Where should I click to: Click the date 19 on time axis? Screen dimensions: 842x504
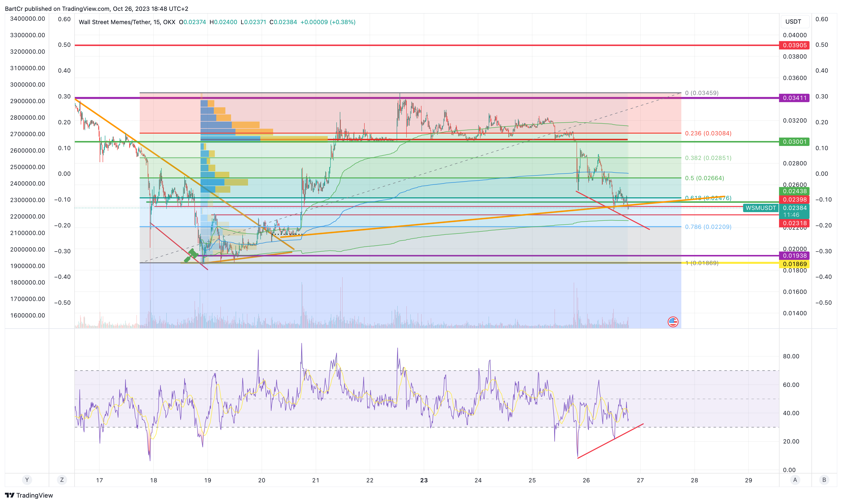(x=207, y=480)
